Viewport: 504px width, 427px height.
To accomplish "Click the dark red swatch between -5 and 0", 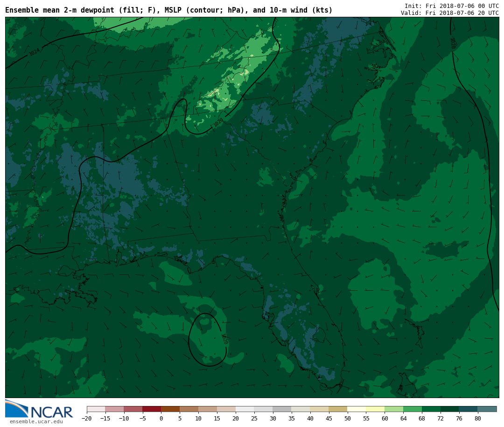I will (152, 409).
